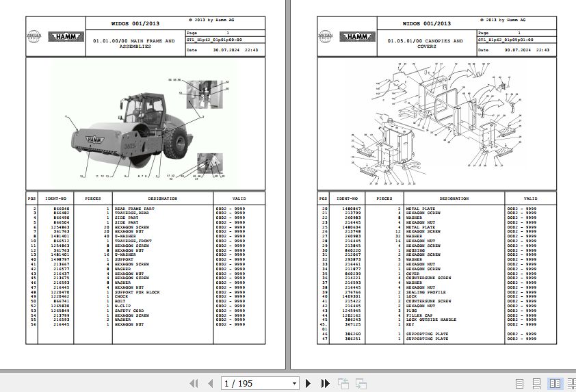Click ident number 1498797
Viewport: 576px width, 392px height.
[60, 259]
